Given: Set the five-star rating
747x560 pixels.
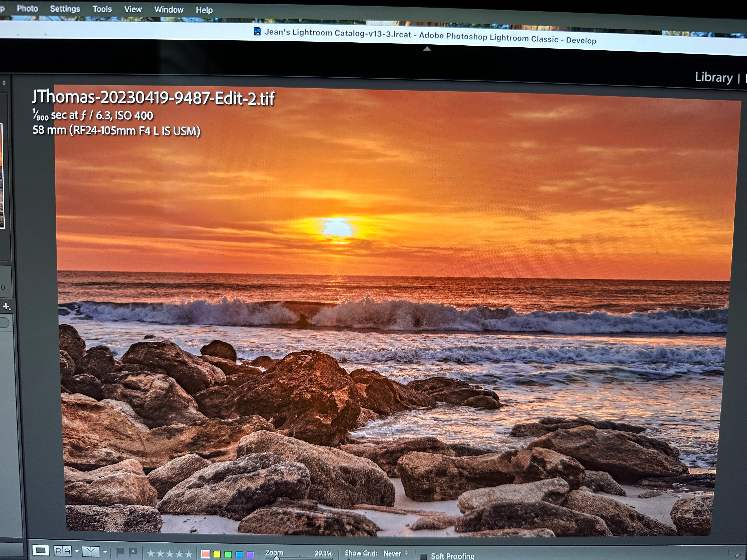Looking at the screenshot, I should click(189, 554).
